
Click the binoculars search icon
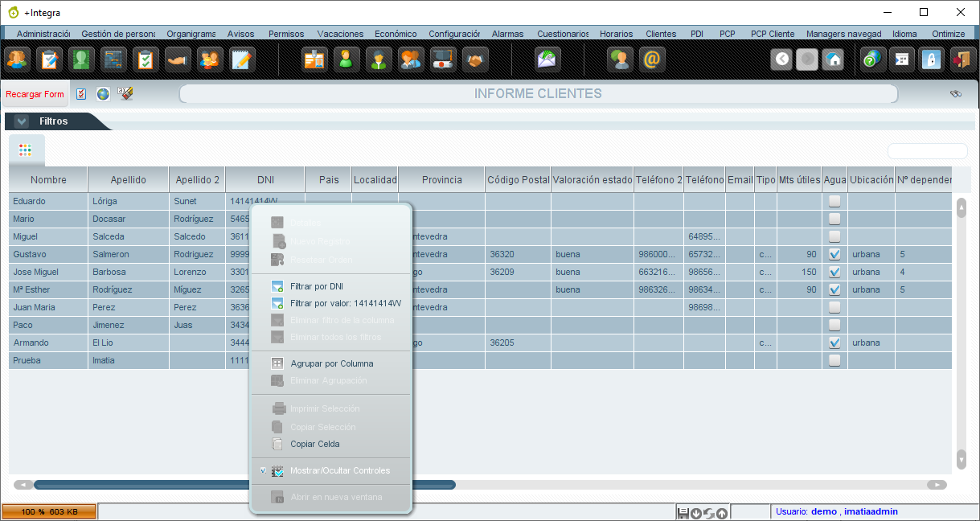(956, 94)
